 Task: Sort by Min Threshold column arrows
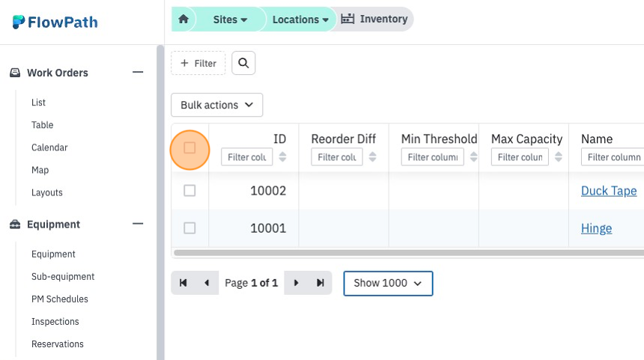click(473, 157)
